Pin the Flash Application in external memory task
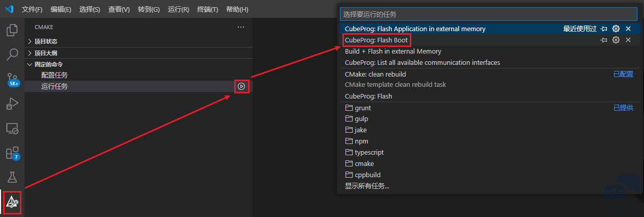644x217 pixels. tap(604, 29)
